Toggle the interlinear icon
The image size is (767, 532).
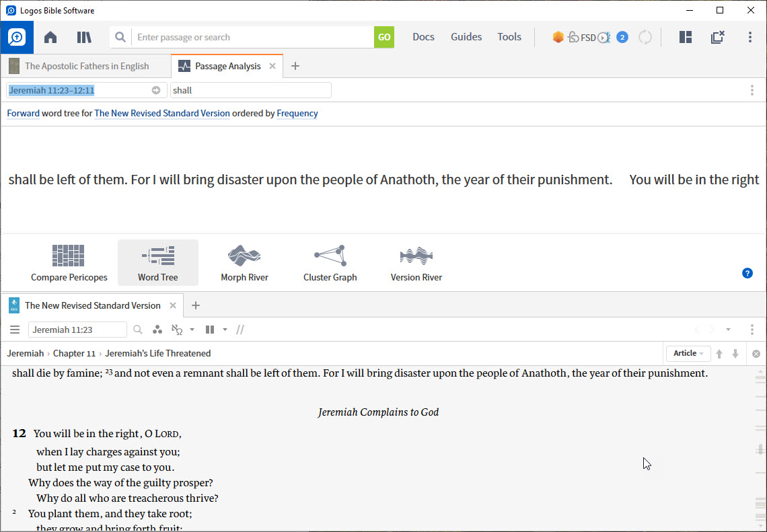177,330
